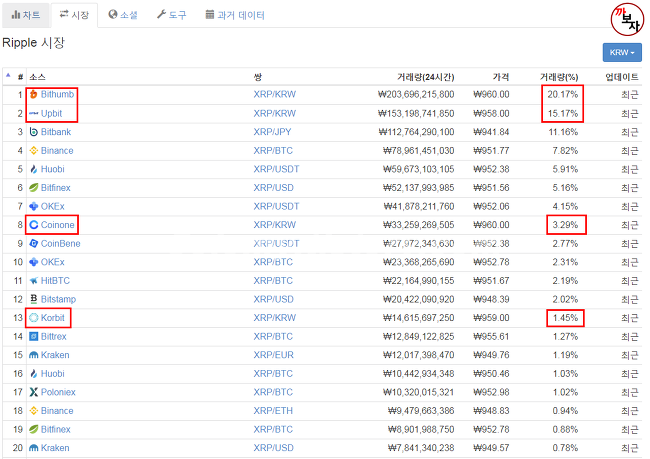Click the Bitstamp B logo icon
Screen dimensions: 650x459
34,299
